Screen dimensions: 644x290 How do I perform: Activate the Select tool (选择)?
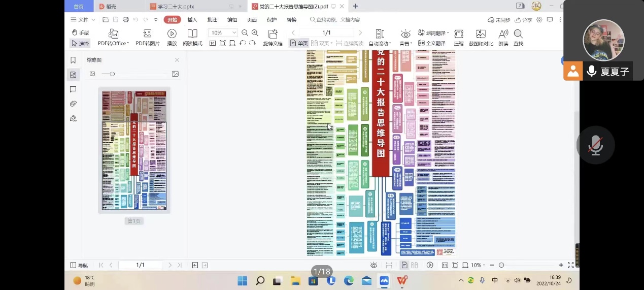point(80,43)
